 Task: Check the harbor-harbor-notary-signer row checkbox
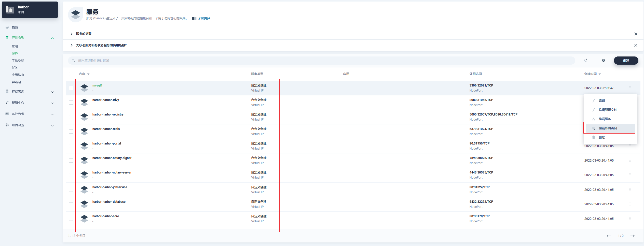coord(71,161)
